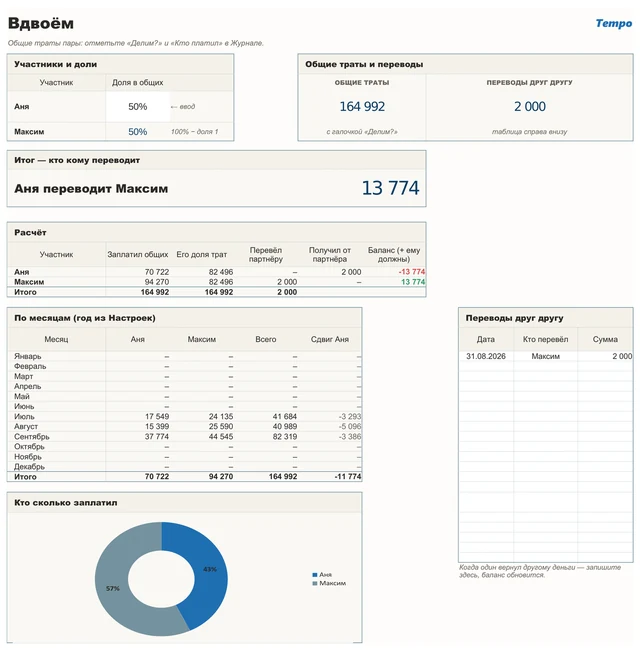Select the Июль total 41 684
This screenshot has height=650, width=640.
[285, 417]
